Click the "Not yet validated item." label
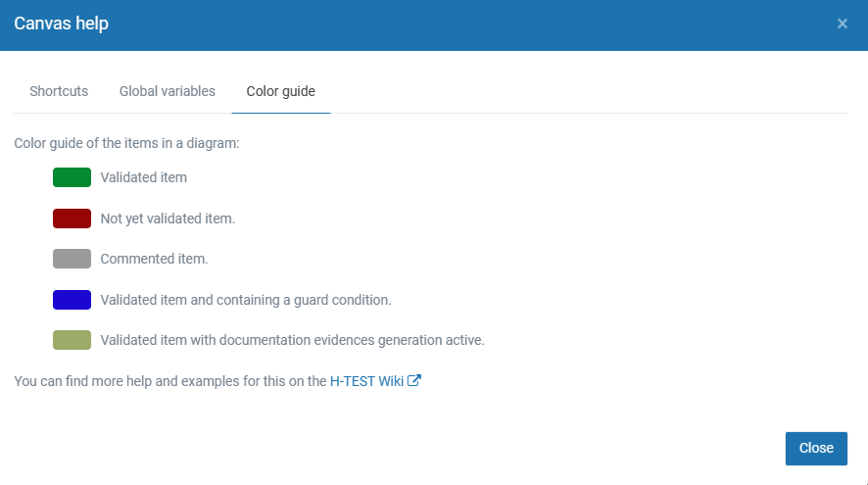Viewport: 868px width, 485px height. tap(168, 218)
